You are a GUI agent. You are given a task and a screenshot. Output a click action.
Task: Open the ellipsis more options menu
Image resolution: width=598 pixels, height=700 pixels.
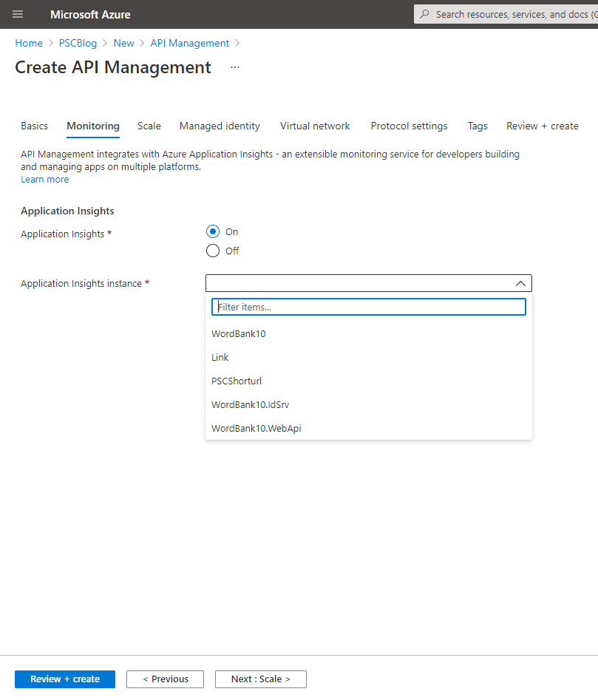(235, 67)
